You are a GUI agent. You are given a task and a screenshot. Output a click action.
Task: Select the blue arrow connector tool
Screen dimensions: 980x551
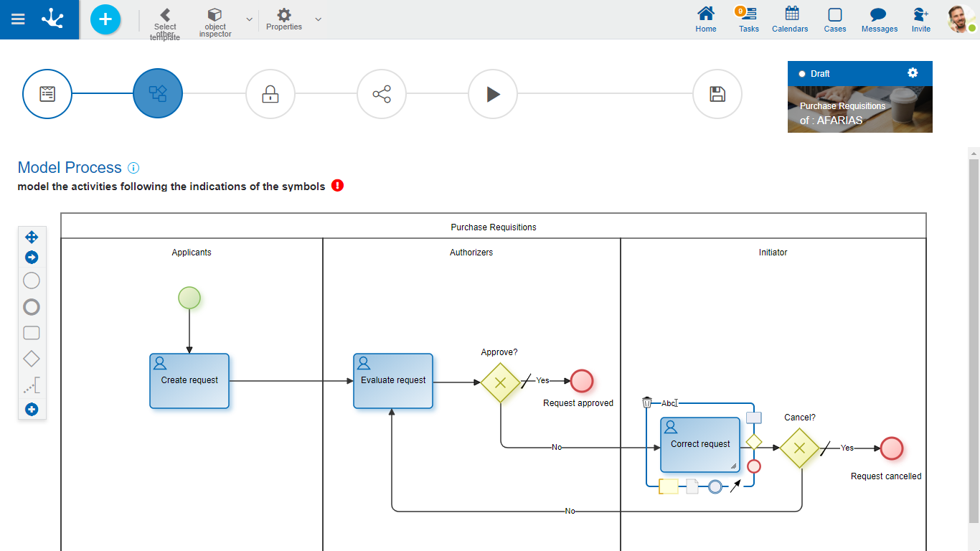tap(32, 258)
